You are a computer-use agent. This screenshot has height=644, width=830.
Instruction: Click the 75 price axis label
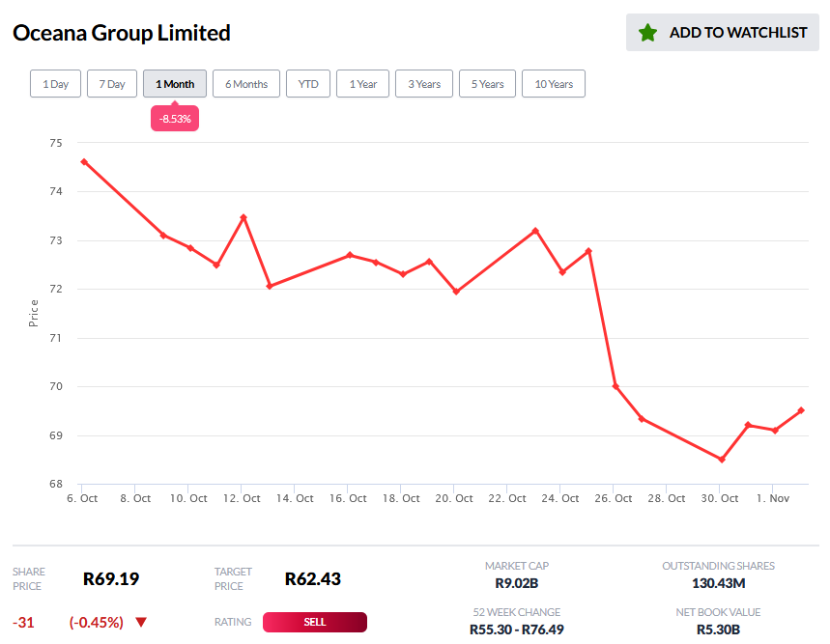tap(56, 143)
